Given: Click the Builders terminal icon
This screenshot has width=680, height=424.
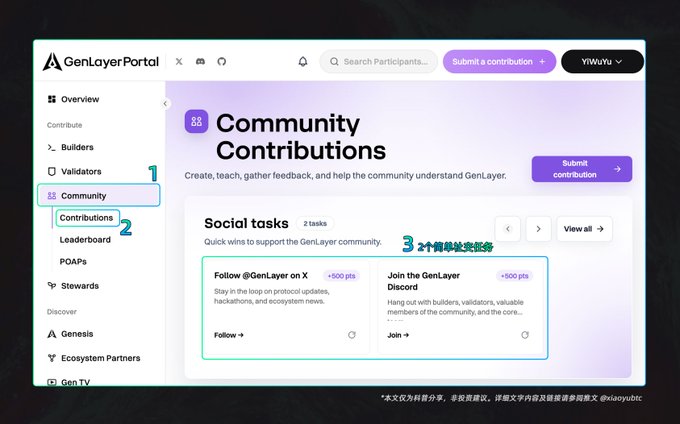Looking at the screenshot, I should pos(52,147).
